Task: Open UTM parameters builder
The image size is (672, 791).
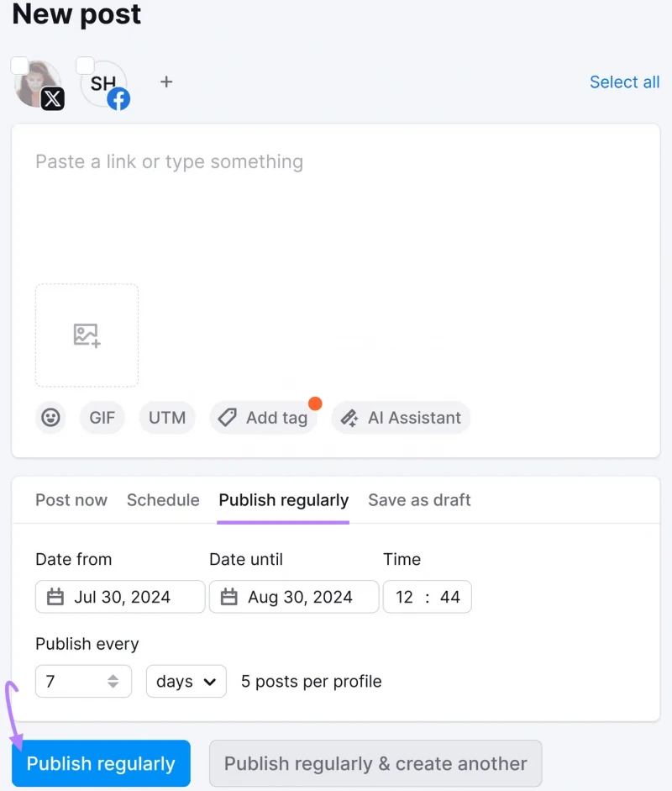Action: [x=167, y=418]
